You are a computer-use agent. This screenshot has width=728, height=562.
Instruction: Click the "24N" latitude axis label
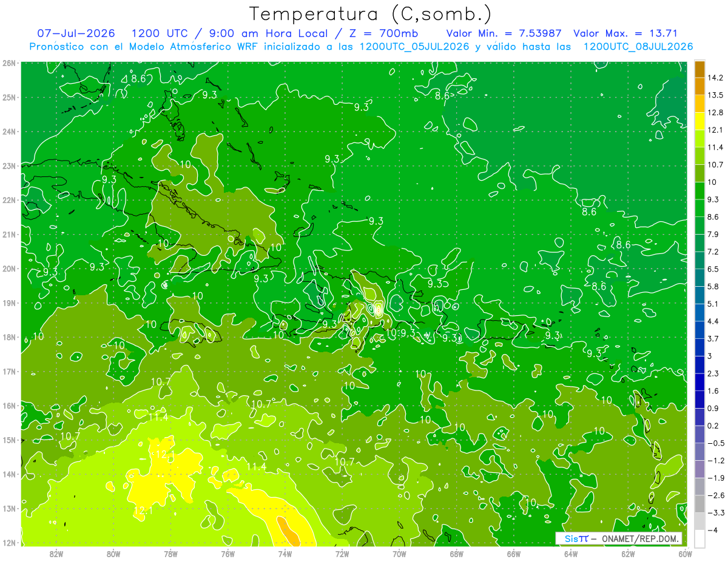tap(9, 132)
